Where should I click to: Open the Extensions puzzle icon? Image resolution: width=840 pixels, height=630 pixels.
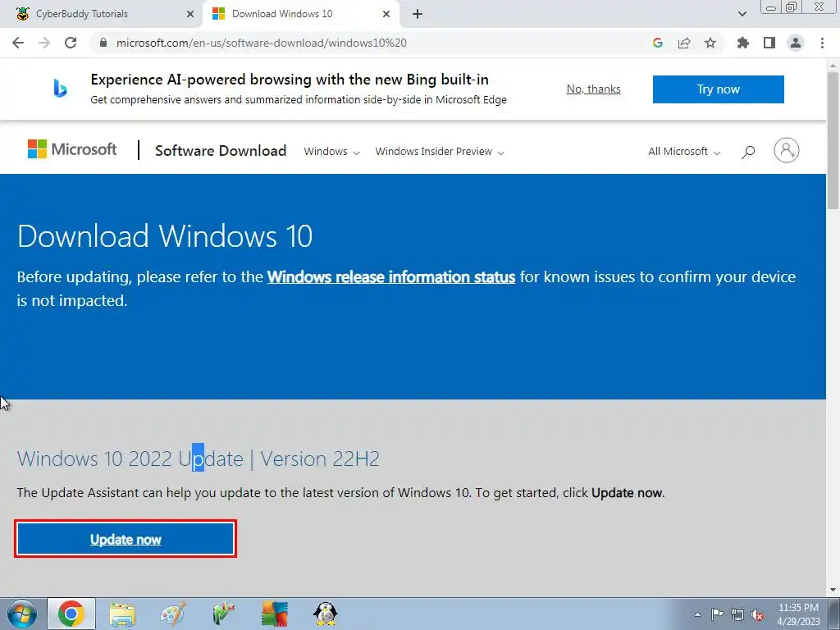[x=743, y=43]
